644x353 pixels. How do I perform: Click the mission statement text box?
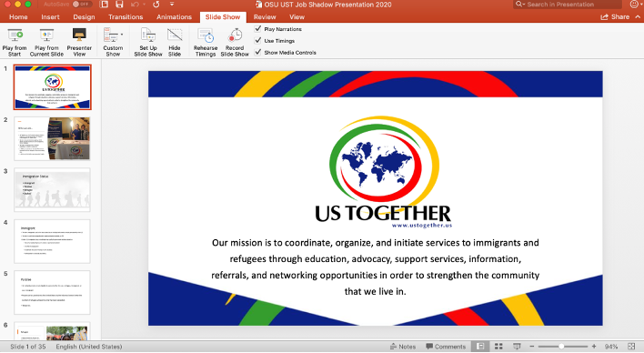(376, 267)
